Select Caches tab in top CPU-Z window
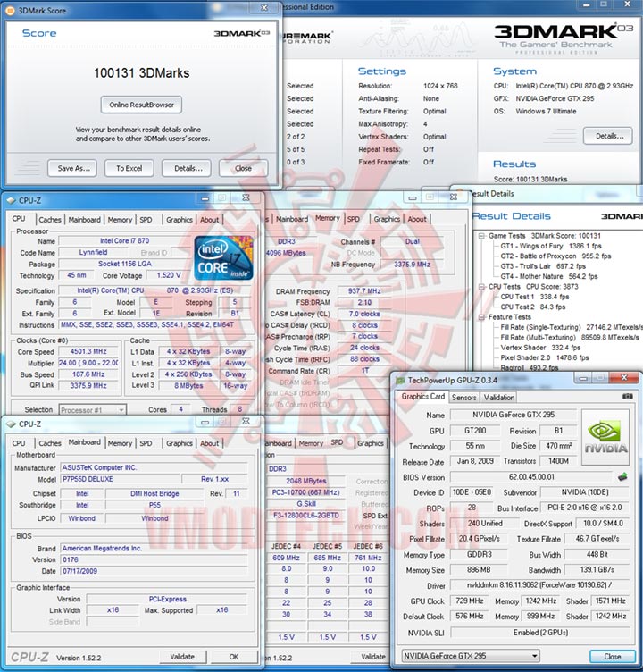The image size is (643, 672). (x=50, y=220)
